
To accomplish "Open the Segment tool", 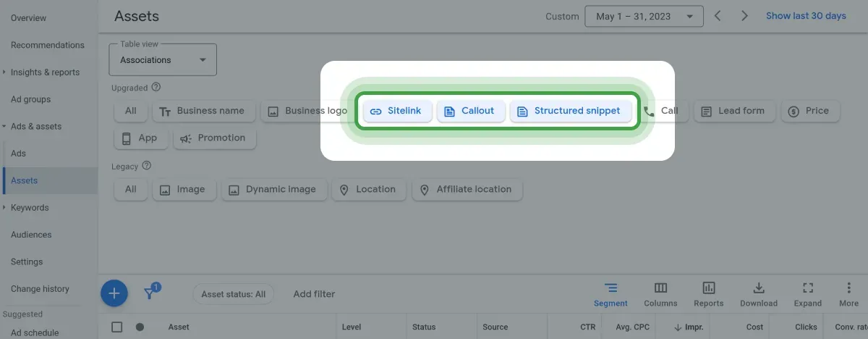I will pyautogui.click(x=610, y=294).
